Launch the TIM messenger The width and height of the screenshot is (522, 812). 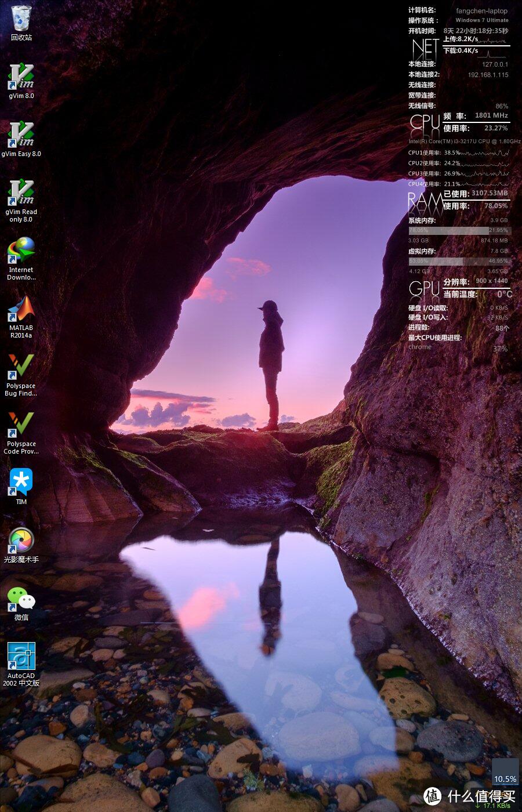[x=20, y=483]
